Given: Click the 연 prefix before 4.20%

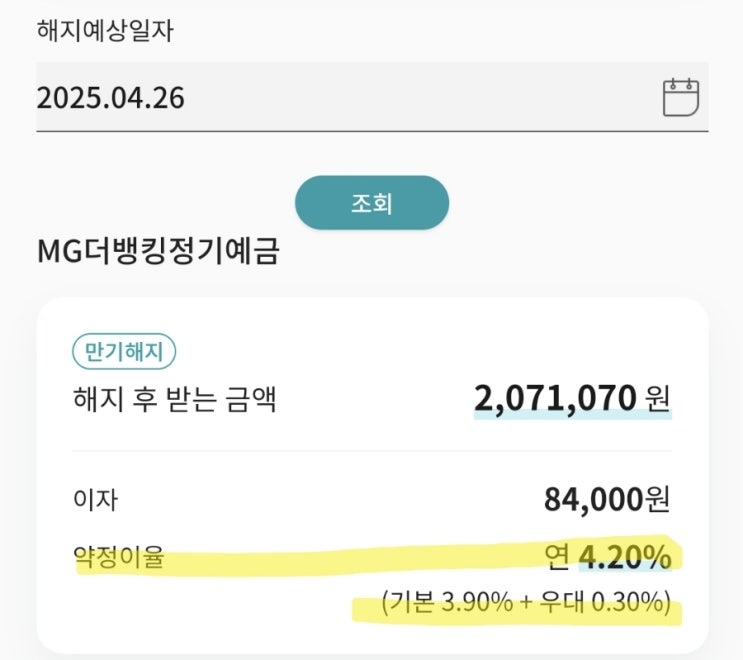Looking at the screenshot, I should point(558,558).
